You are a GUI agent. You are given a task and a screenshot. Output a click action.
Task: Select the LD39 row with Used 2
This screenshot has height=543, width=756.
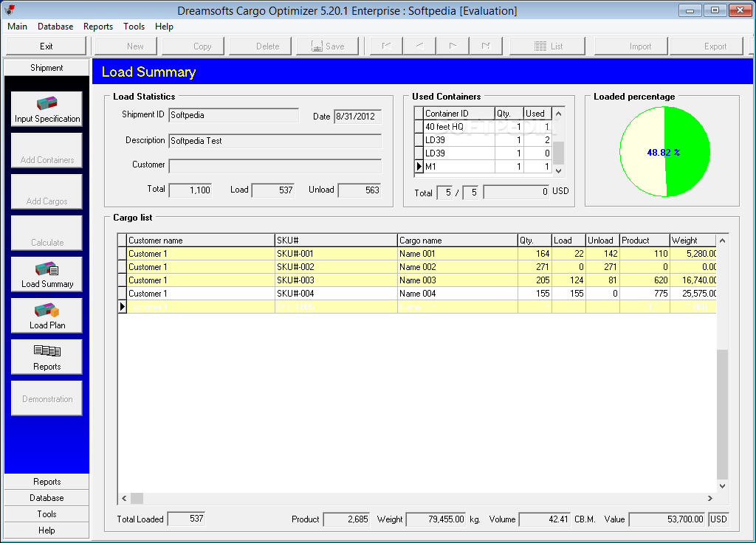coord(483,140)
